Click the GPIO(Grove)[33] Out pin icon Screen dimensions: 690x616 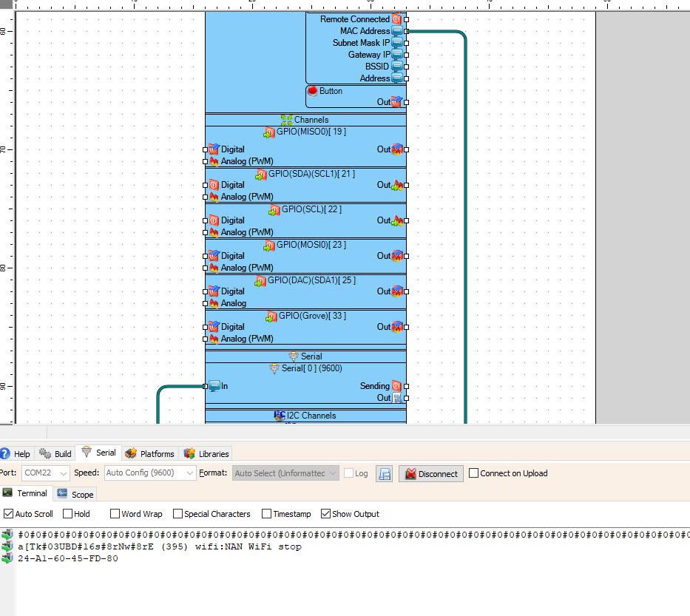point(397,326)
